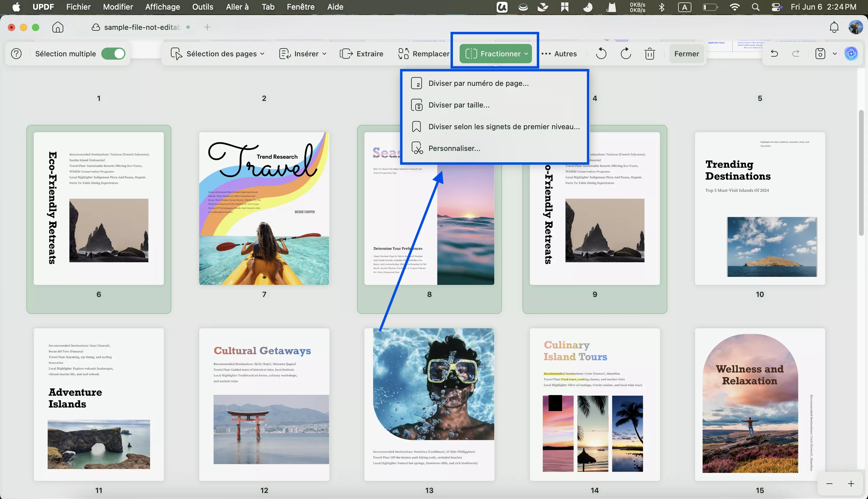Open the Modifier menu

[118, 7]
